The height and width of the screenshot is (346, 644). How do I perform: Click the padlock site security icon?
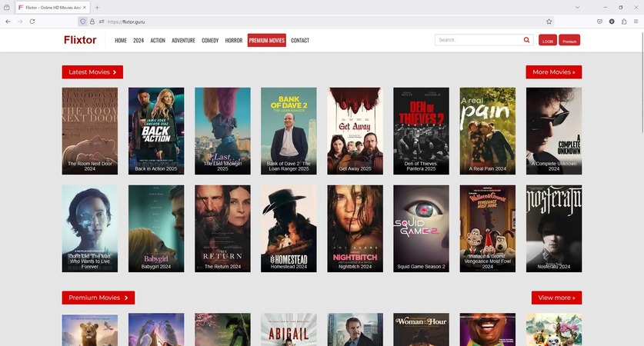coord(92,22)
